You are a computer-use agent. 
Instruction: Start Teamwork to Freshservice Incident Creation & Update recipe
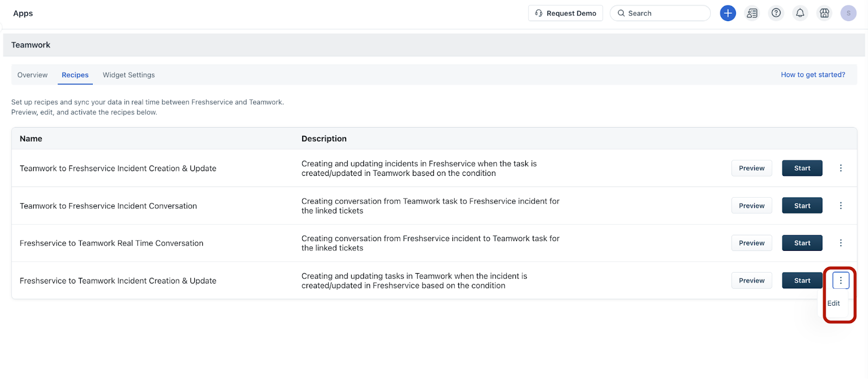pyautogui.click(x=802, y=168)
